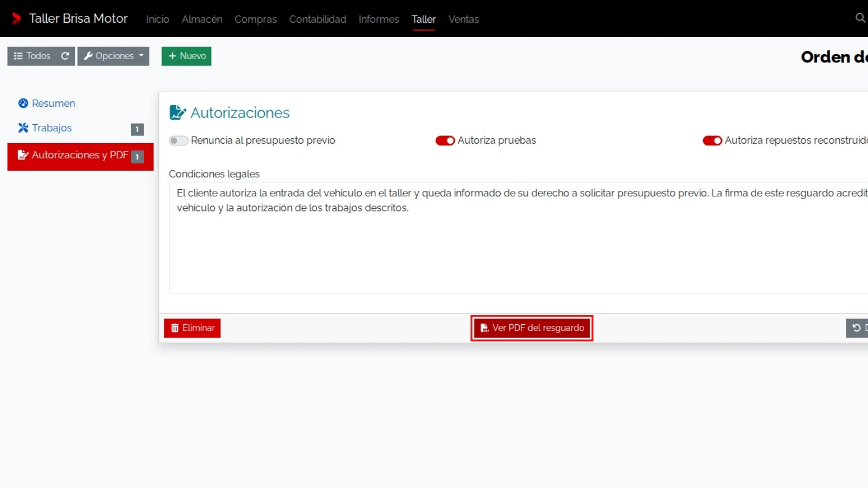Create a new order with Nuevo
868x488 pixels.
pyautogui.click(x=186, y=56)
